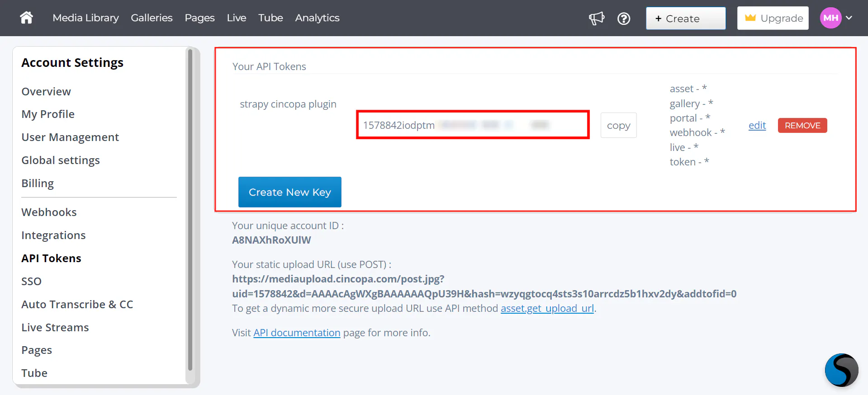Open the asset.get_upload_url link
This screenshot has height=395, width=868.
coord(547,308)
